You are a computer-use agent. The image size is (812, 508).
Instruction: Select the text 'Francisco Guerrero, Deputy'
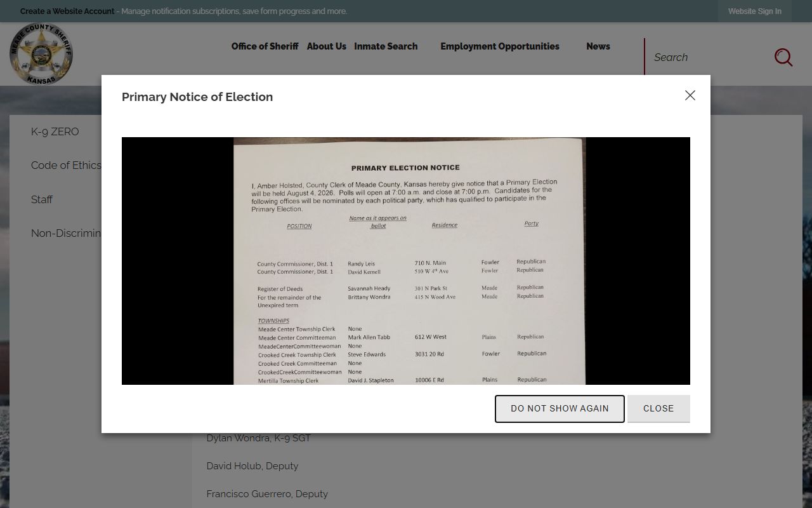267,494
